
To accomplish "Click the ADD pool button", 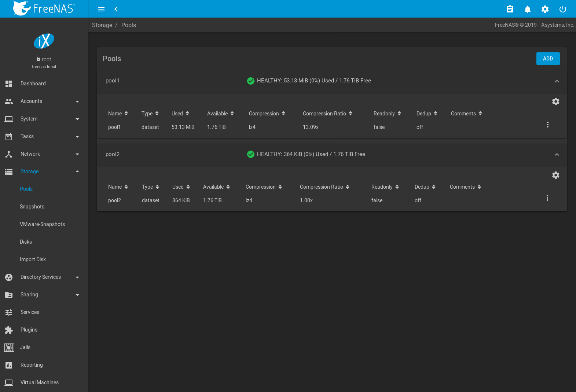I will tap(548, 59).
